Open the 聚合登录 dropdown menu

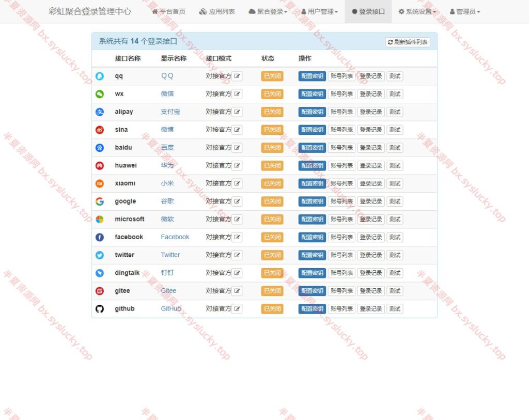click(x=268, y=11)
